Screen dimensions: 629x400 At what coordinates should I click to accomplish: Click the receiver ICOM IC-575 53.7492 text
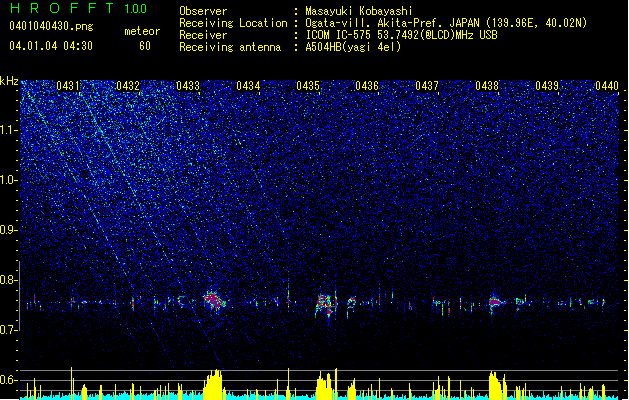[x=401, y=35]
